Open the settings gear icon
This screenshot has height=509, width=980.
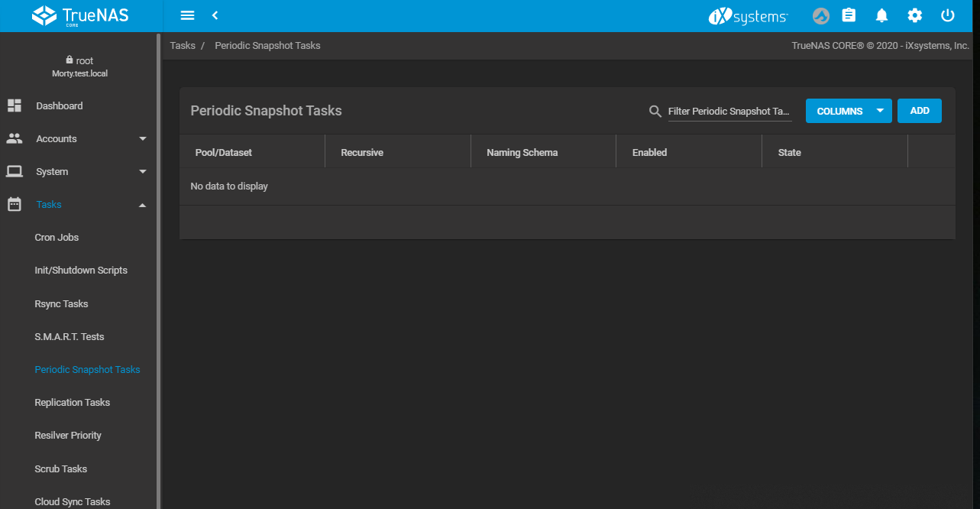click(914, 15)
